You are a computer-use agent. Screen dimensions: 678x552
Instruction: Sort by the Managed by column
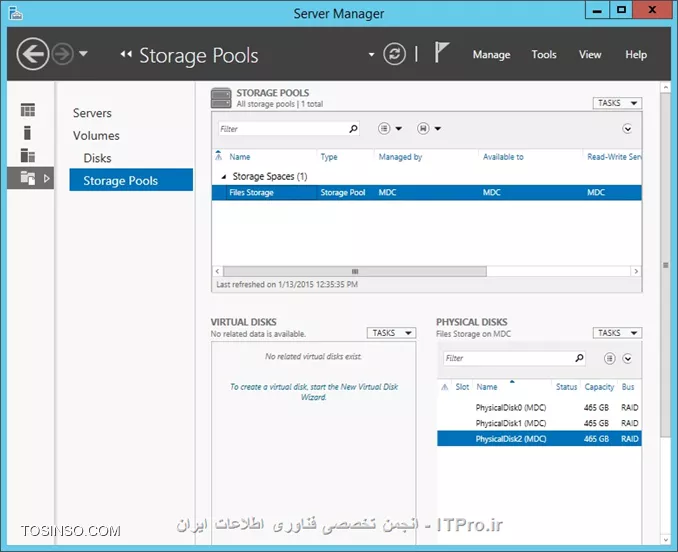pyautogui.click(x=400, y=157)
